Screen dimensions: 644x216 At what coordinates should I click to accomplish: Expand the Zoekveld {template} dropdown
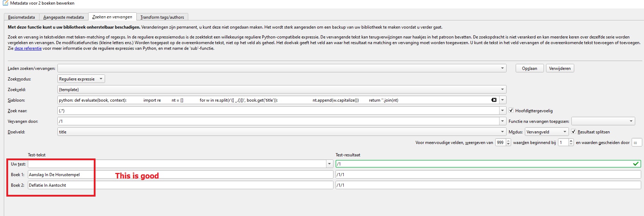502,89
